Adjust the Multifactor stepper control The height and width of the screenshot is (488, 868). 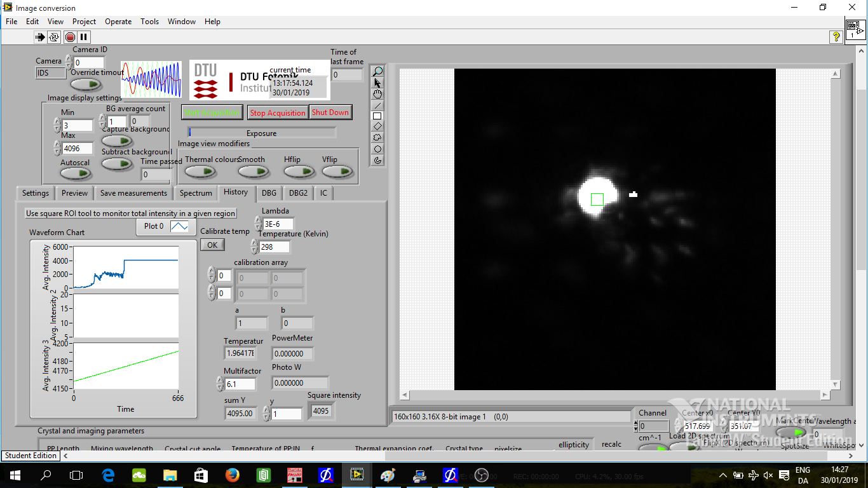[x=220, y=384]
